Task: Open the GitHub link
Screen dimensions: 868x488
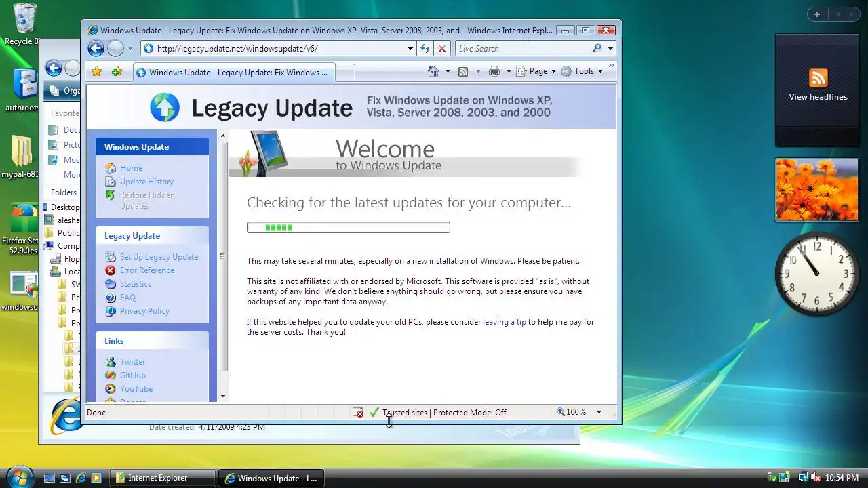Action: point(133,375)
